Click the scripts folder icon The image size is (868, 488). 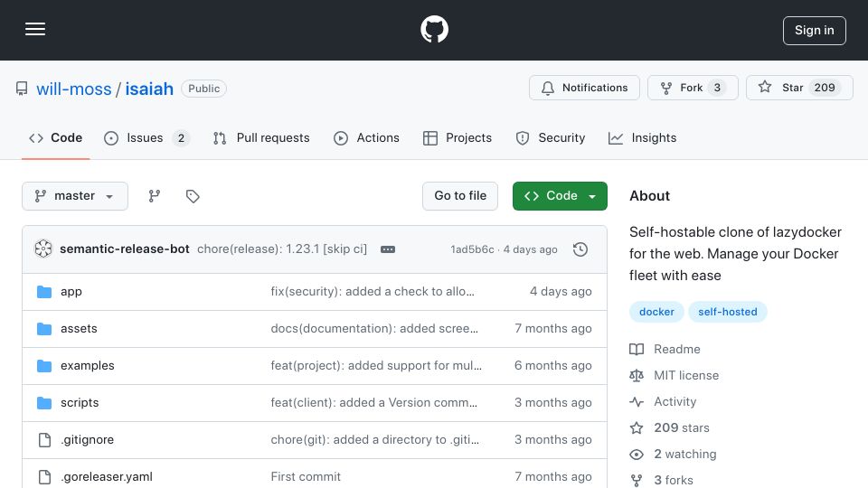pos(44,403)
